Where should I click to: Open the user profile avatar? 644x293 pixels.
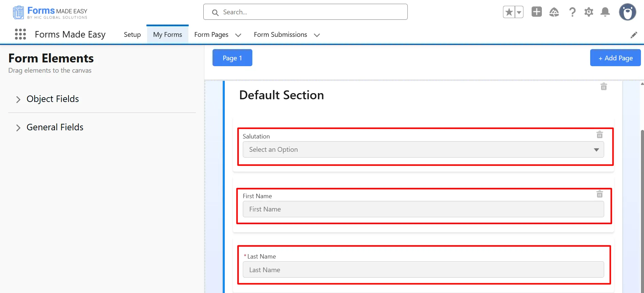tap(627, 12)
